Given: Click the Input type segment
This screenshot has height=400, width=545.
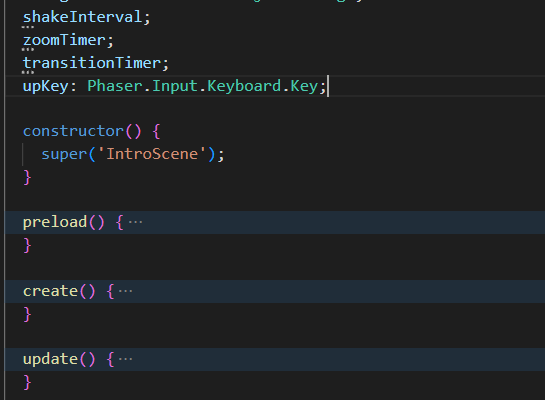Looking at the screenshot, I should point(175,86).
